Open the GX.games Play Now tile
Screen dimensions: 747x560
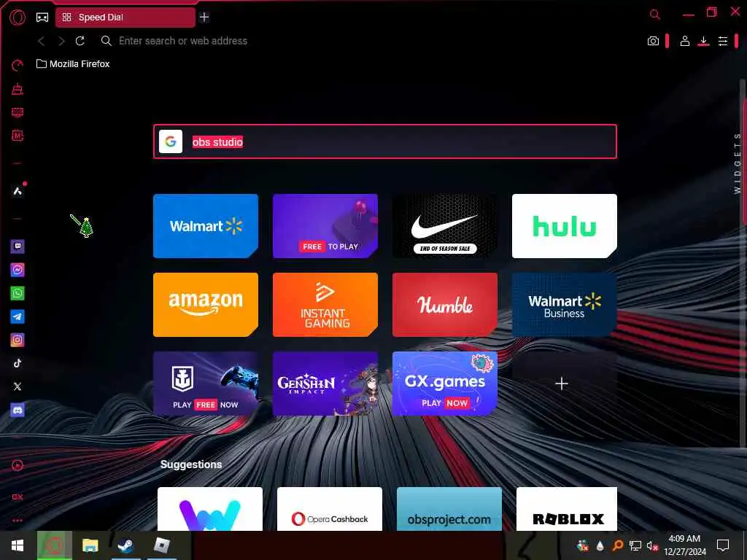point(445,384)
